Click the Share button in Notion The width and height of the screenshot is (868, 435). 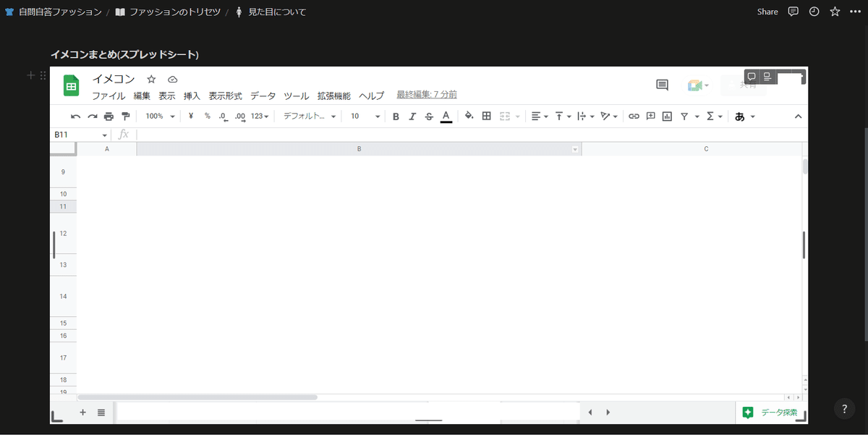pos(767,12)
